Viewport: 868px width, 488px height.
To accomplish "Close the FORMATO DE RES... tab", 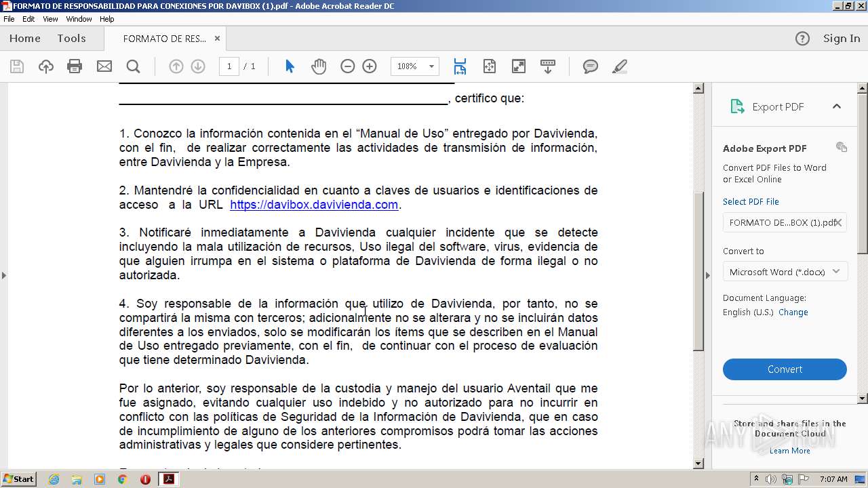I will [217, 39].
